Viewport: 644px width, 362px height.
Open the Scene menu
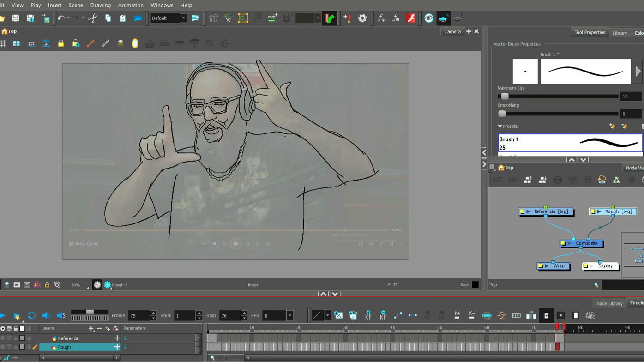coord(76,5)
